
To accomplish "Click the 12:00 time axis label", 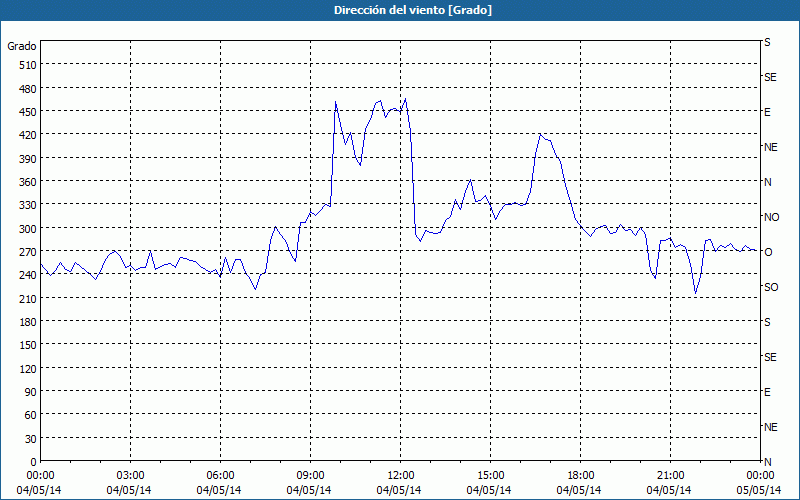I will tap(401, 475).
